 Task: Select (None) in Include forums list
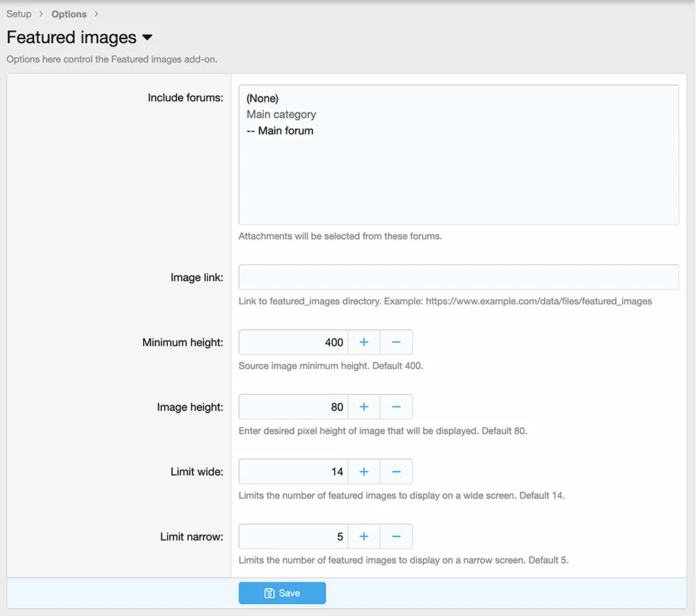[x=458, y=99]
